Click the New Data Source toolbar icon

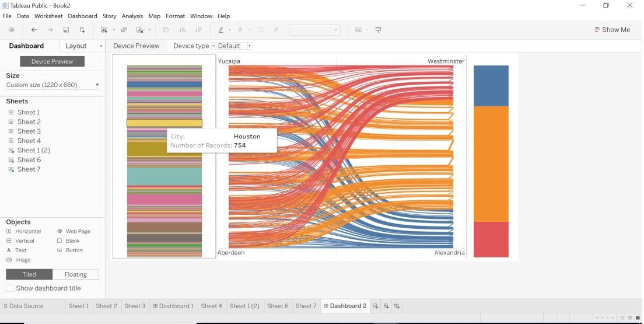[x=82, y=30]
